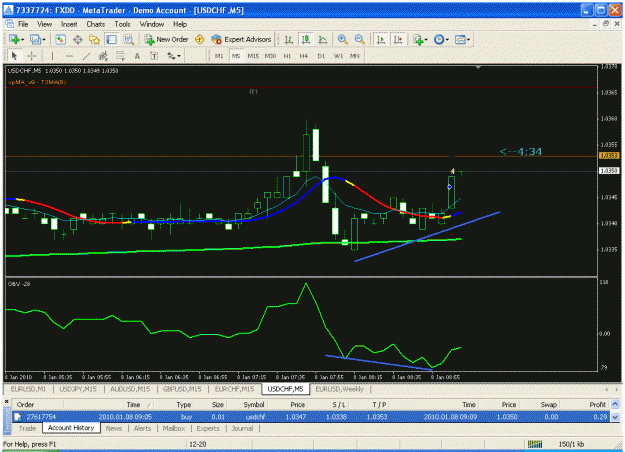This screenshot has height=452, width=625.
Task: Select the Fibonacci Retracement tool
Action: 120,56
